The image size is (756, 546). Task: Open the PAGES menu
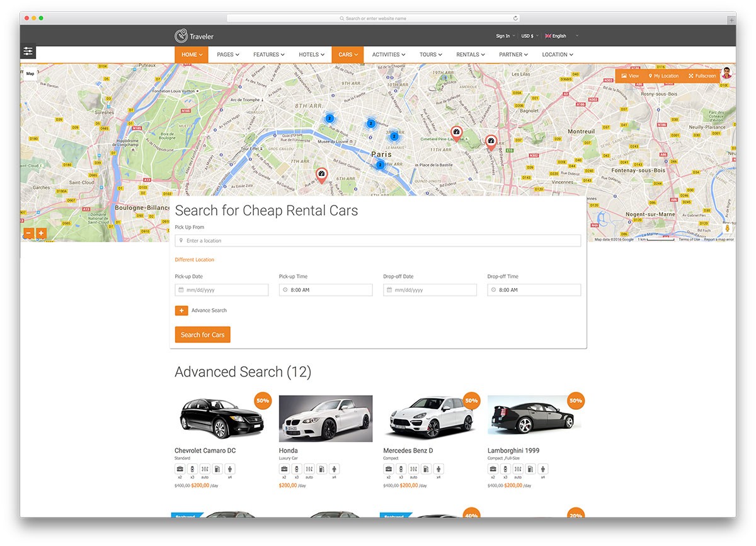coord(228,55)
